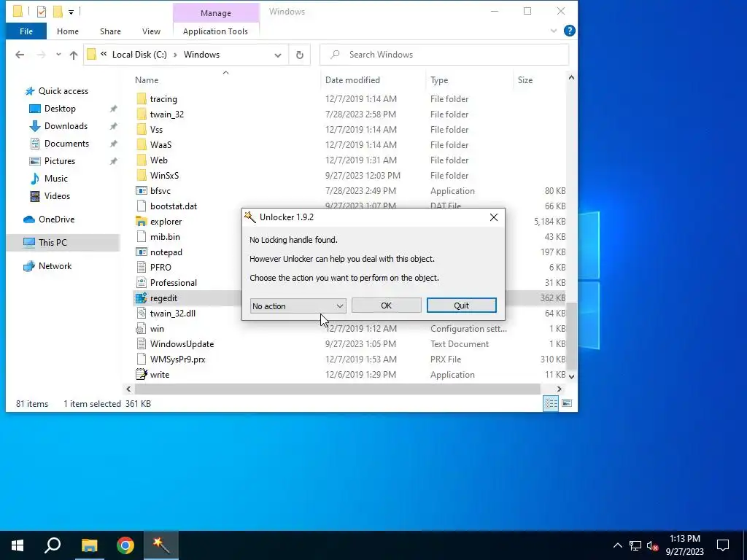The width and height of the screenshot is (747, 560).
Task: Select the notepad application icon
Action: coord(141,252)
